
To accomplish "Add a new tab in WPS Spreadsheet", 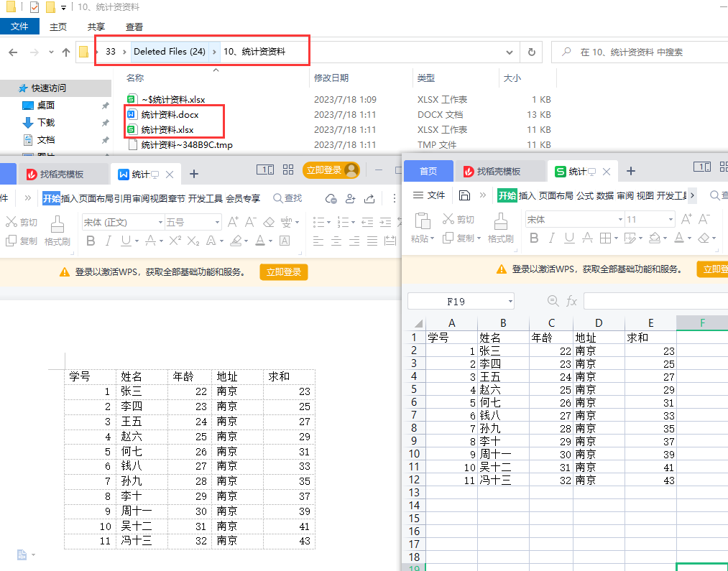I will [630, 171].
